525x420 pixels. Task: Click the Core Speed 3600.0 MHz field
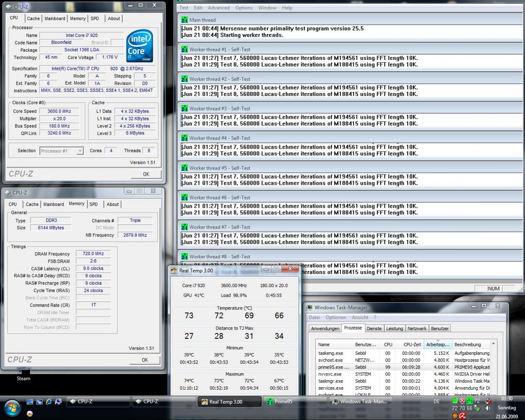click(59, 111)
